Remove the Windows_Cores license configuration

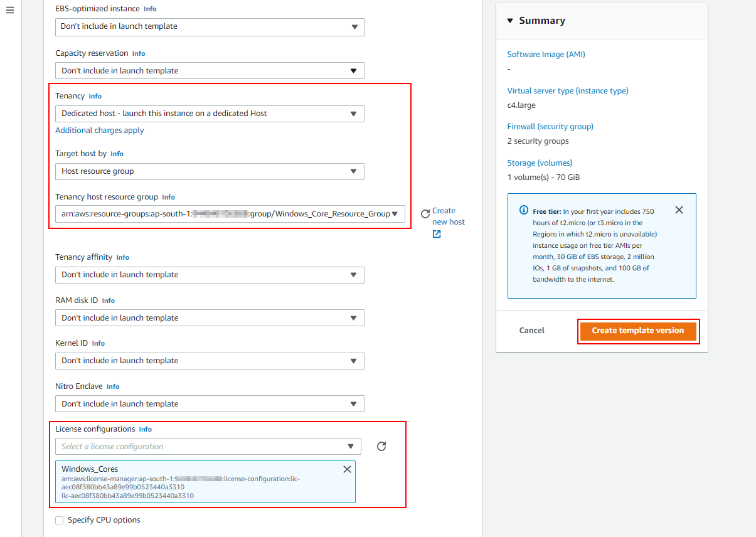point(347,469)
